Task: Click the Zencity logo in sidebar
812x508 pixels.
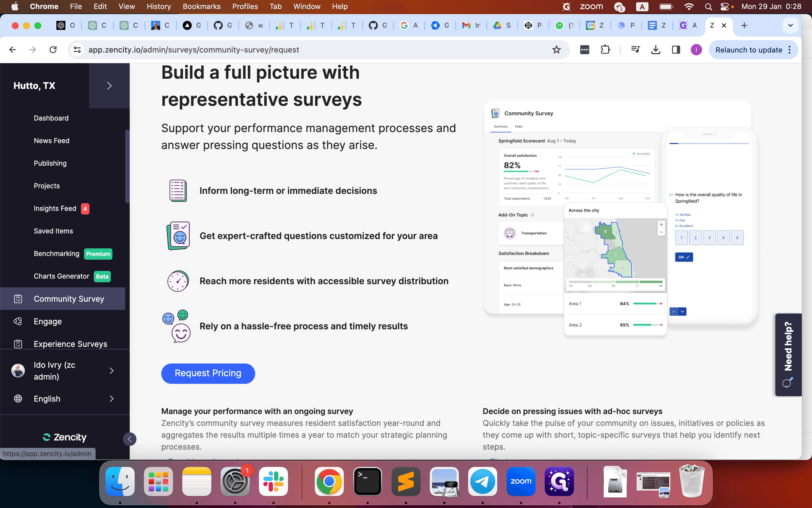Action: pos(65,437)
